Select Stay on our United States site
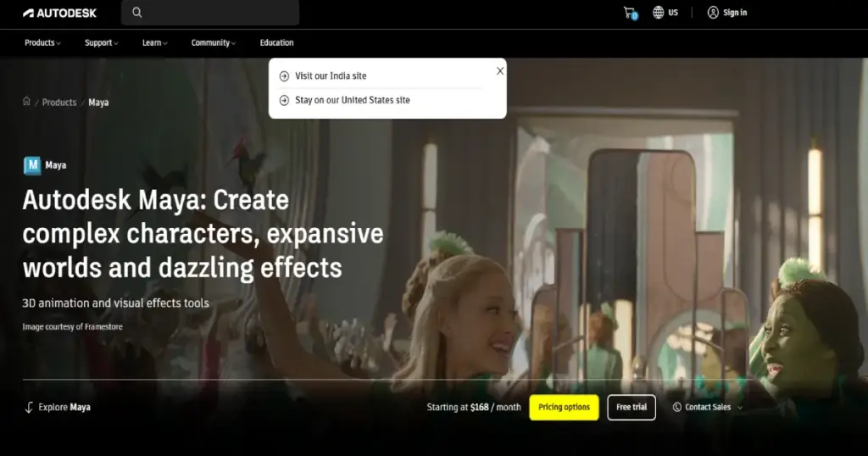868x456 pixels. pos(352,100)
